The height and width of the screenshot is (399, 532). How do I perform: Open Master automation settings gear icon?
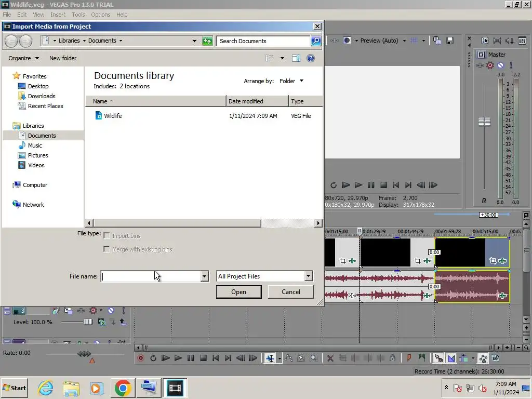click(x=490, y=65)
